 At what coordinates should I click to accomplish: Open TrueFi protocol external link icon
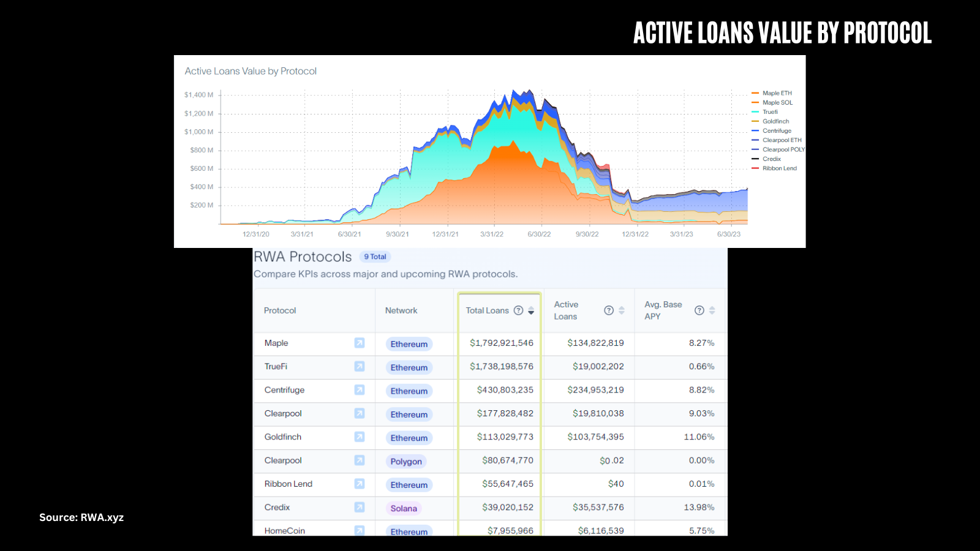[x=360, y=366]
